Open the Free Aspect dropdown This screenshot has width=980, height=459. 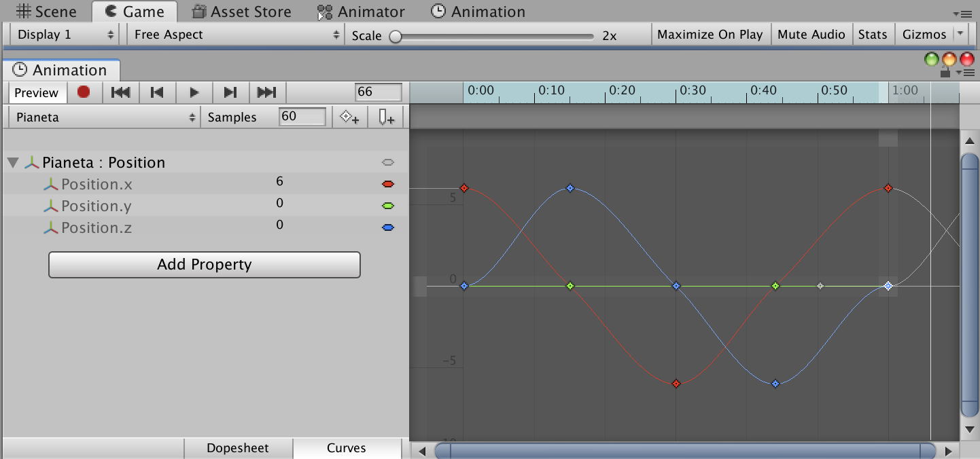pyautogui.click(x=236, y=34)
